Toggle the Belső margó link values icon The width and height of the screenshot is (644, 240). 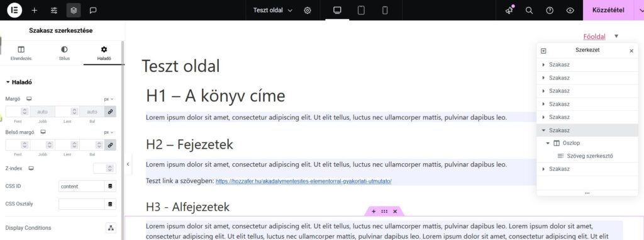click(110, 145)
